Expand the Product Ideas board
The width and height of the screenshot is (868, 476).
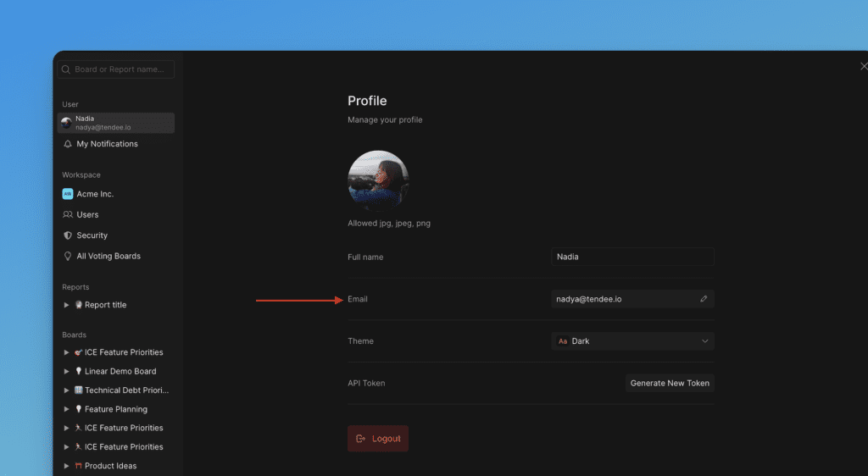coord(67,466)
